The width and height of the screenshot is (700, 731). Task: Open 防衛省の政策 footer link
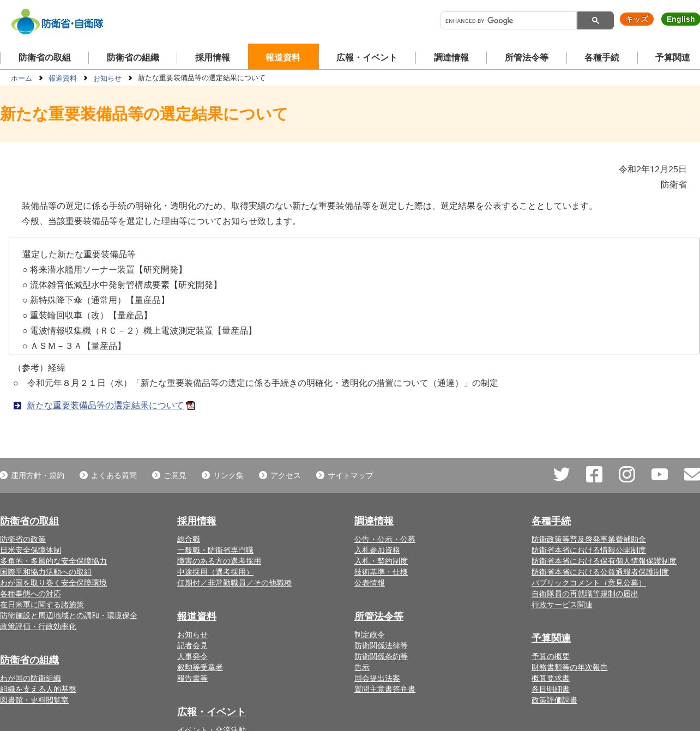23,540
